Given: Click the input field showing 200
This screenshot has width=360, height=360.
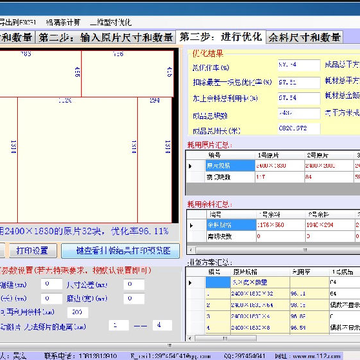Looking at the screenshot, I should [x=78, y=312].
